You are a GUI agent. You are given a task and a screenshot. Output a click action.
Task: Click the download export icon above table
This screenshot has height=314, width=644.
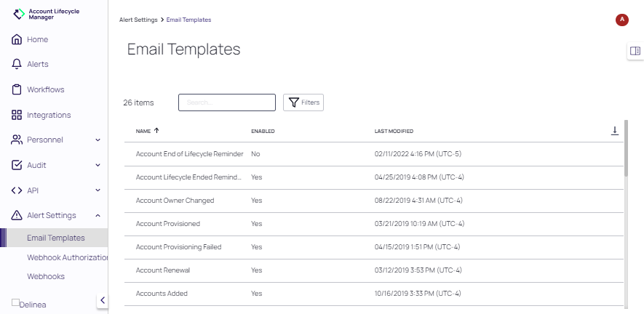[x=614, y=131]
